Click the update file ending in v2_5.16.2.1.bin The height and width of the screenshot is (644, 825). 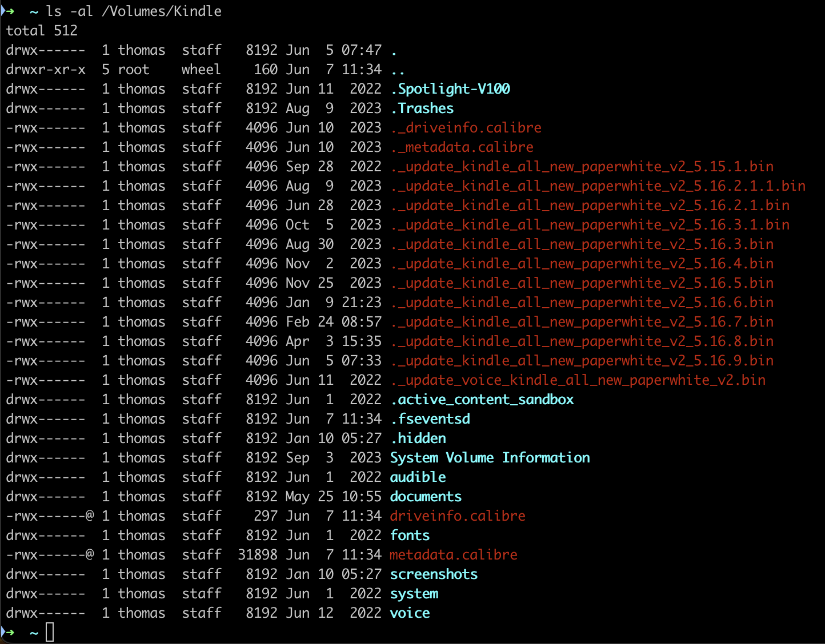tap(590, 206)
